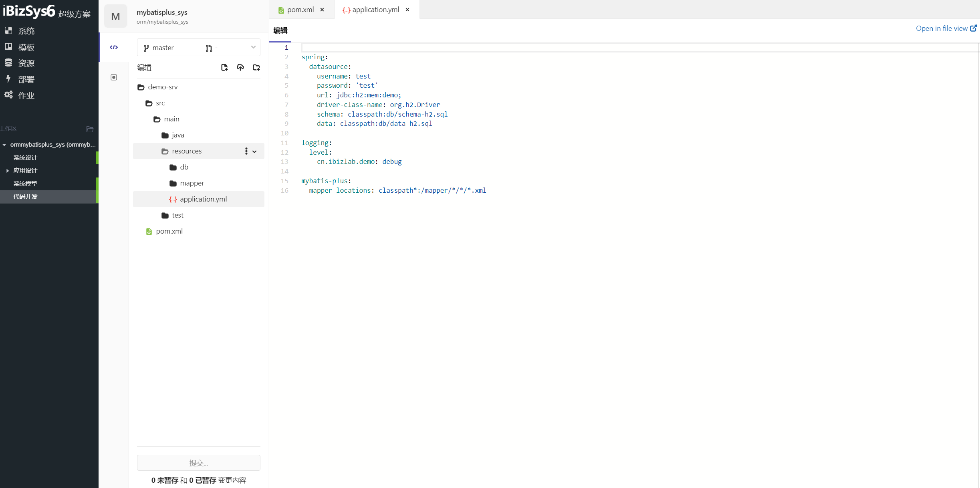
Task: Select application.yml in the file tree
Action: (x=199, y=199)
